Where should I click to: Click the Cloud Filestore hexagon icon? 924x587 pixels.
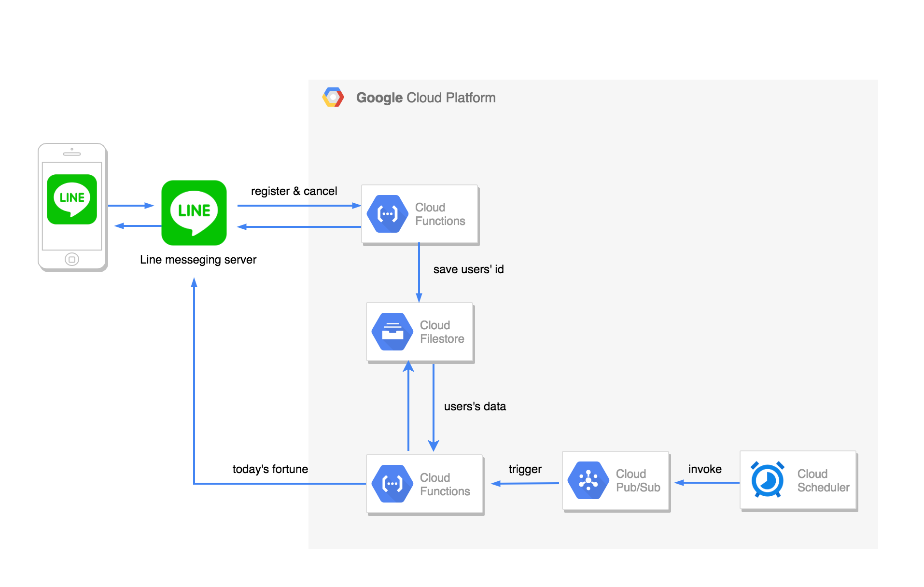point(392,332)
